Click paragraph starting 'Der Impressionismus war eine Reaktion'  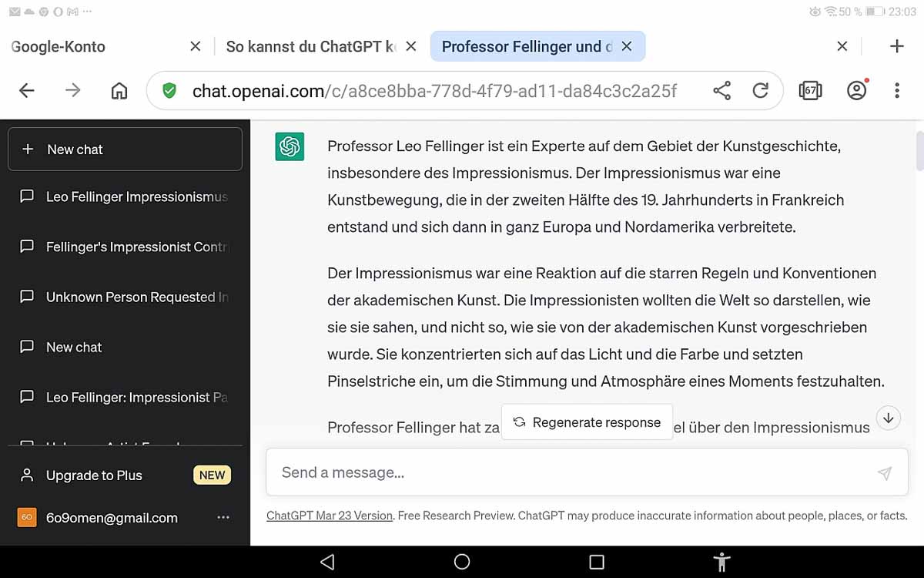point(606,327)
